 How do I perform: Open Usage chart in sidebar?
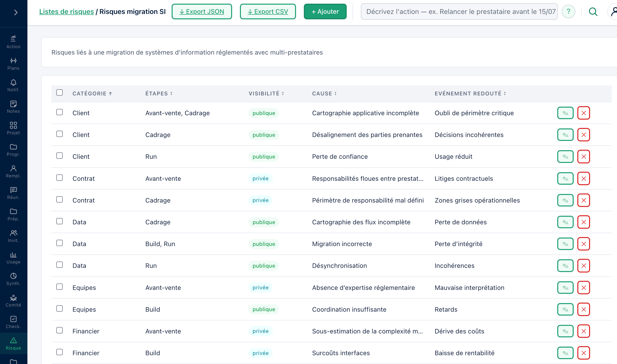tap(13, 258)
